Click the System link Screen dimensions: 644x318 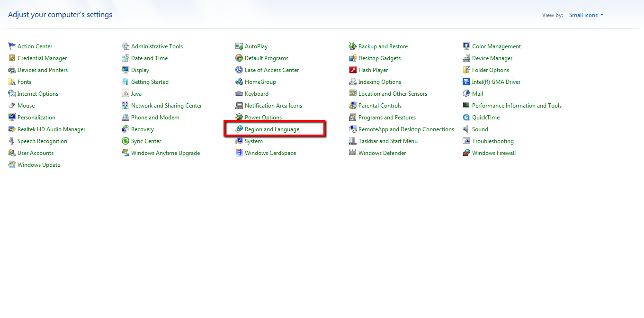tap(254, 141)
